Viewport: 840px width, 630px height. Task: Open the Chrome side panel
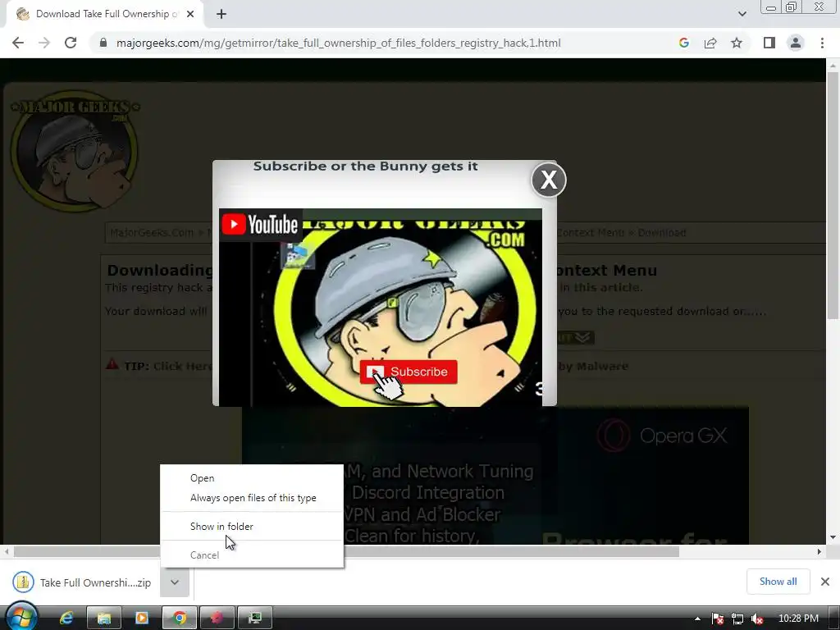[769, 43]
